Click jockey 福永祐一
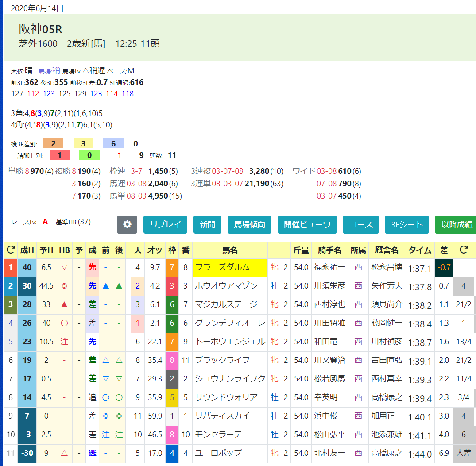 [329, 267]
